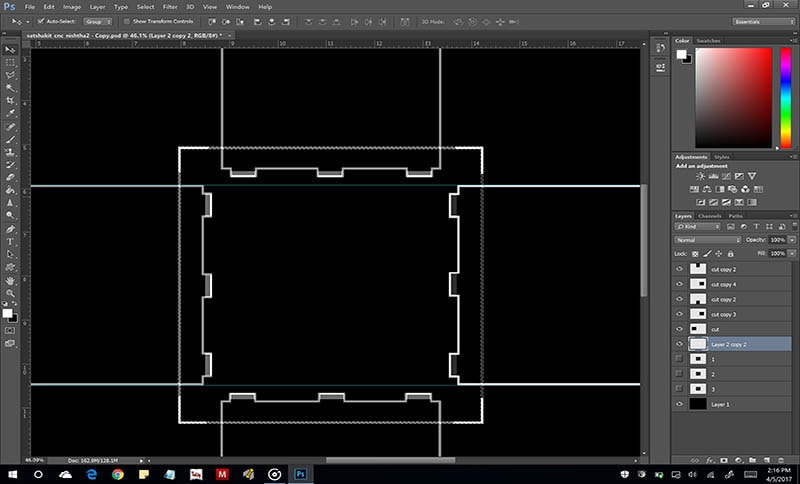Show the hidden layer named 1
This screenshot has height=484, width=800.
679,359
